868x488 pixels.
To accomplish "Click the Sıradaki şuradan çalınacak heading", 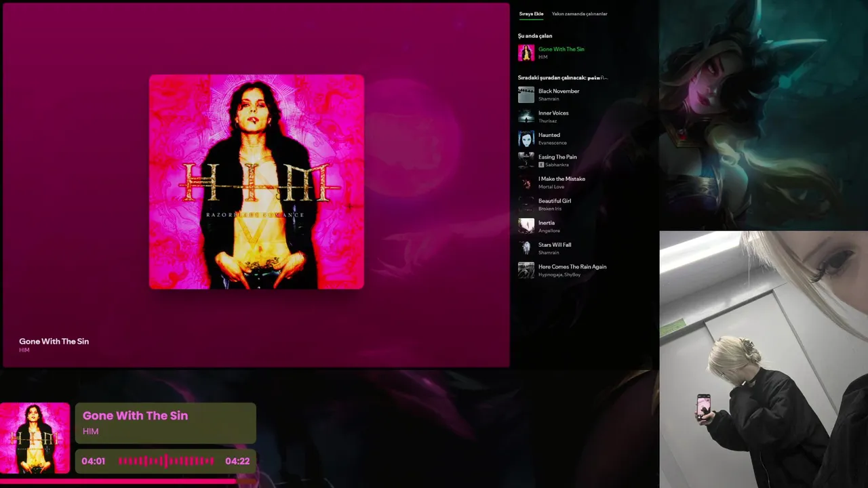I will 563,78.
